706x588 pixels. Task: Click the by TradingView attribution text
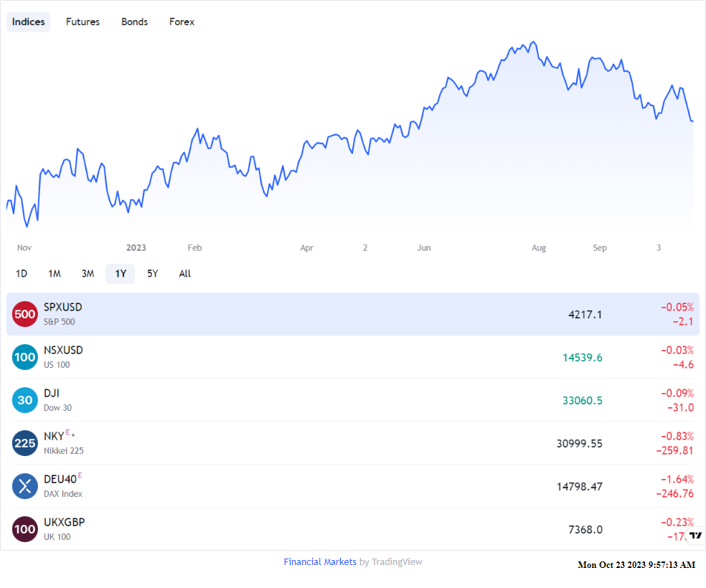point(391,562)
